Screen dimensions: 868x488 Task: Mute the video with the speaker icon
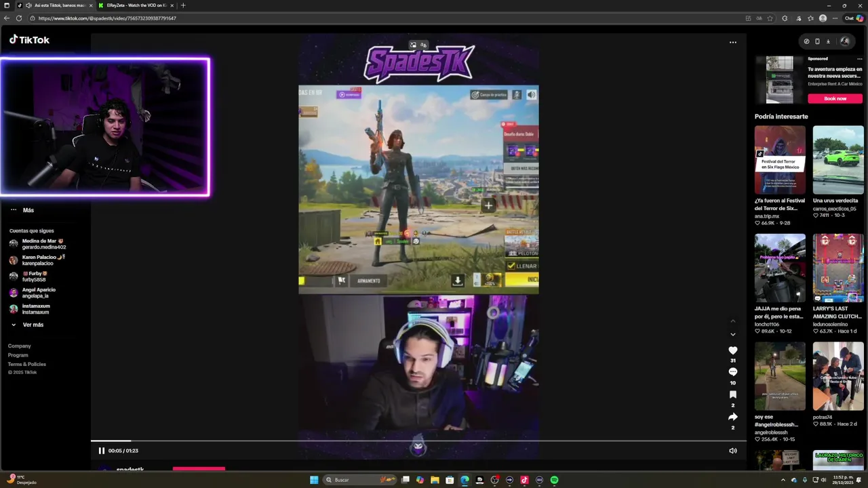click(732, 451)
